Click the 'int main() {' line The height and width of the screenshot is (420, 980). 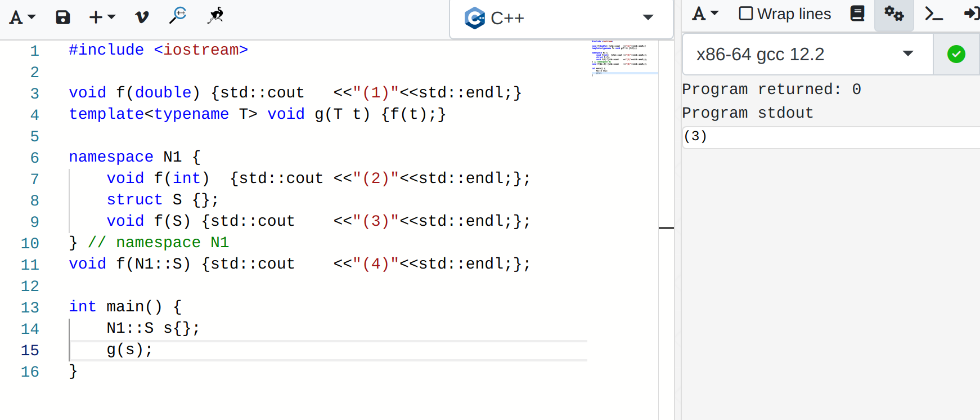click(x=125, y=307)
